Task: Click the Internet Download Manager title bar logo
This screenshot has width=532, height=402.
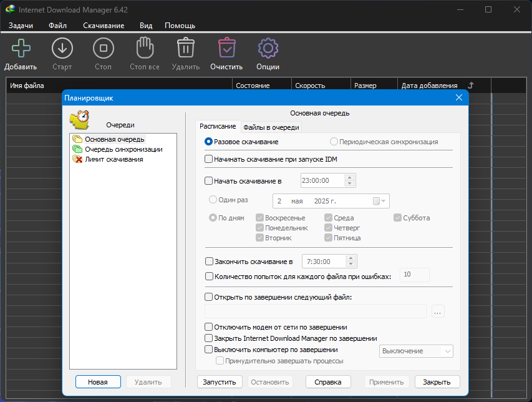Action: click(x=10, y=9)
